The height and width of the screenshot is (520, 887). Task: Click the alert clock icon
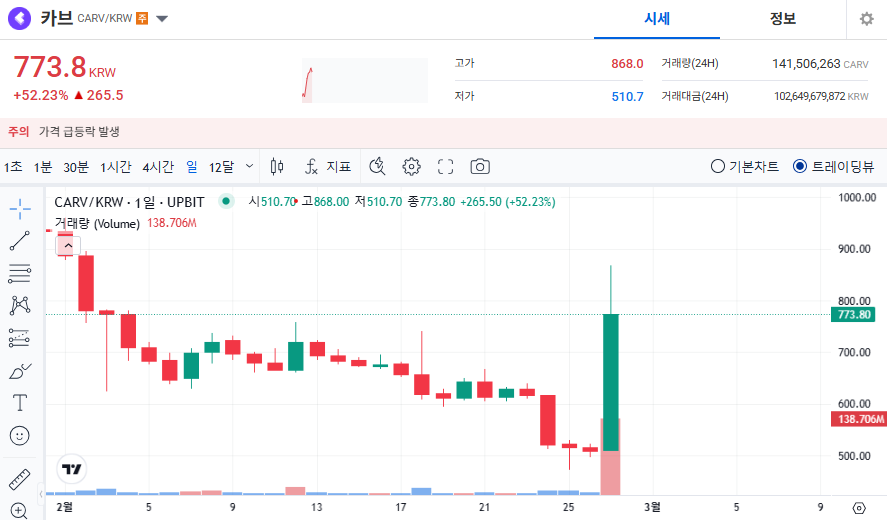tap(377, 166)
